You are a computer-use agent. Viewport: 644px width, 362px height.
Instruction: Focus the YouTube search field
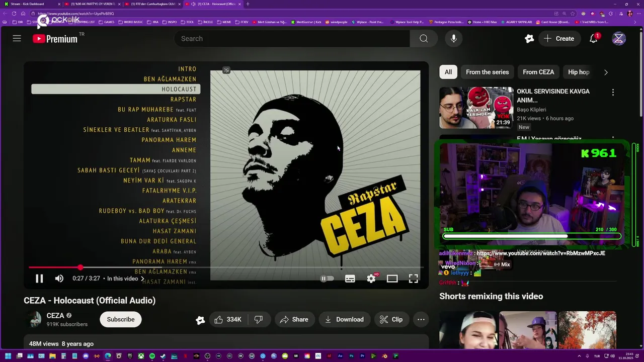(x=292, y=39)
